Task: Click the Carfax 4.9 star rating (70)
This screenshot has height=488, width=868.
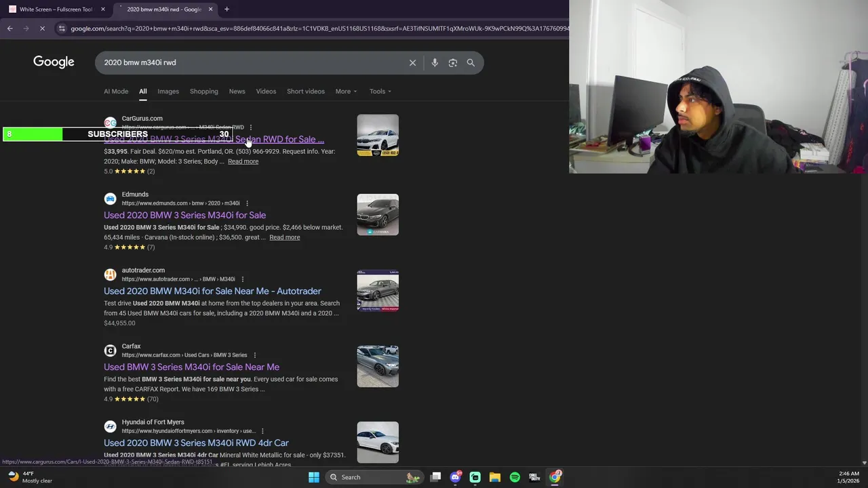Action: click(131, 399)
